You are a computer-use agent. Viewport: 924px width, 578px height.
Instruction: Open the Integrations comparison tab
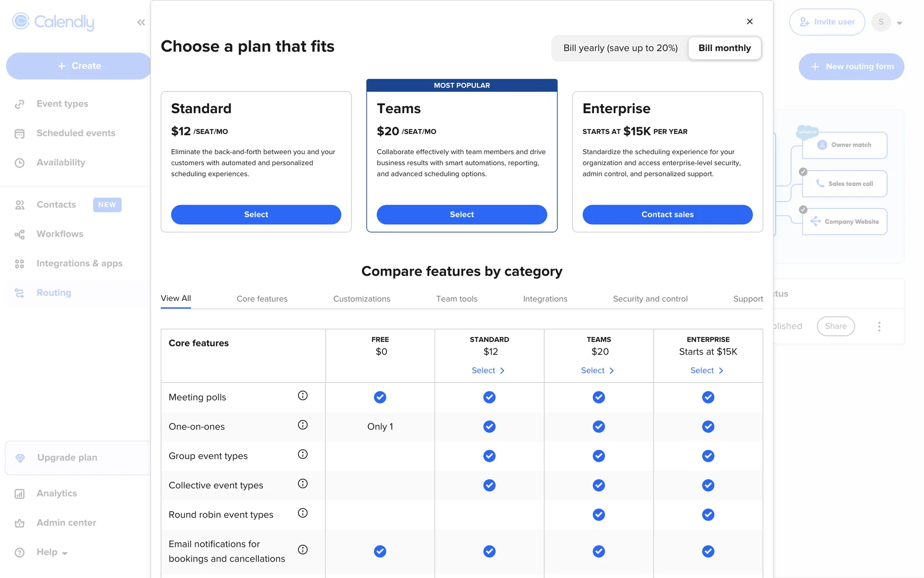pos(545,299)
